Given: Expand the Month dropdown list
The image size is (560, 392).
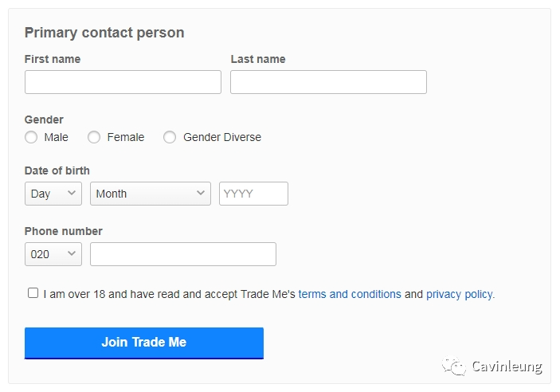Looking at the screenshot, I should 151,194.
